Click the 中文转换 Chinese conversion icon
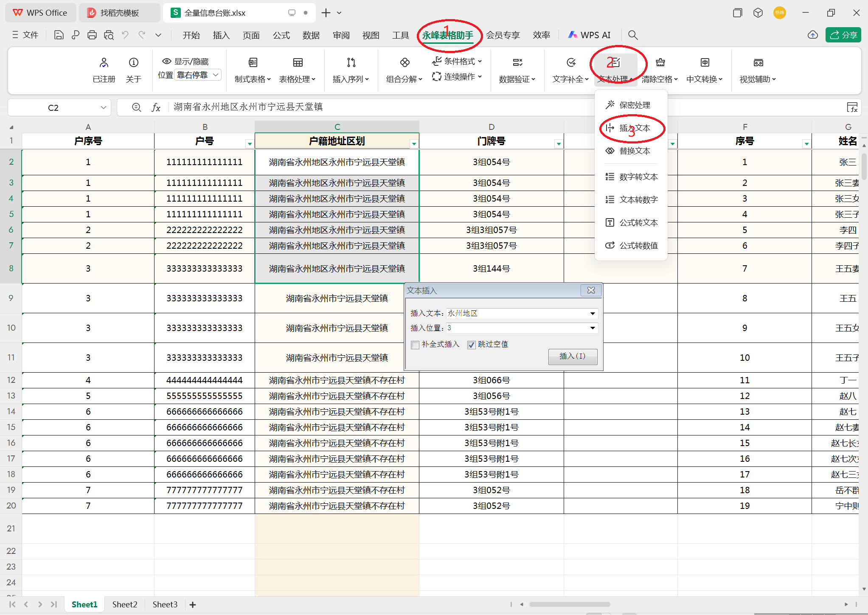This screenshot has width=868, height=615. tap(705, 63)
